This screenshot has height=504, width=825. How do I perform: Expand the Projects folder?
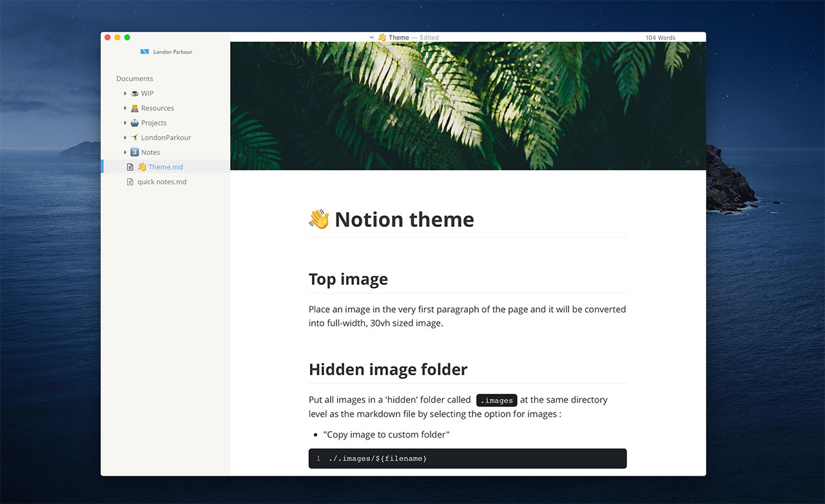126,122
